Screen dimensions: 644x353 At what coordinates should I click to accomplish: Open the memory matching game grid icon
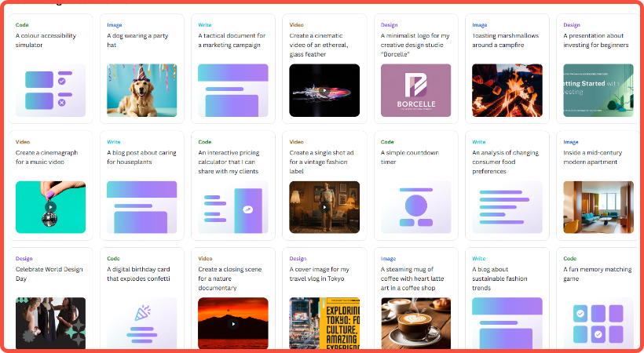(598, 323)
